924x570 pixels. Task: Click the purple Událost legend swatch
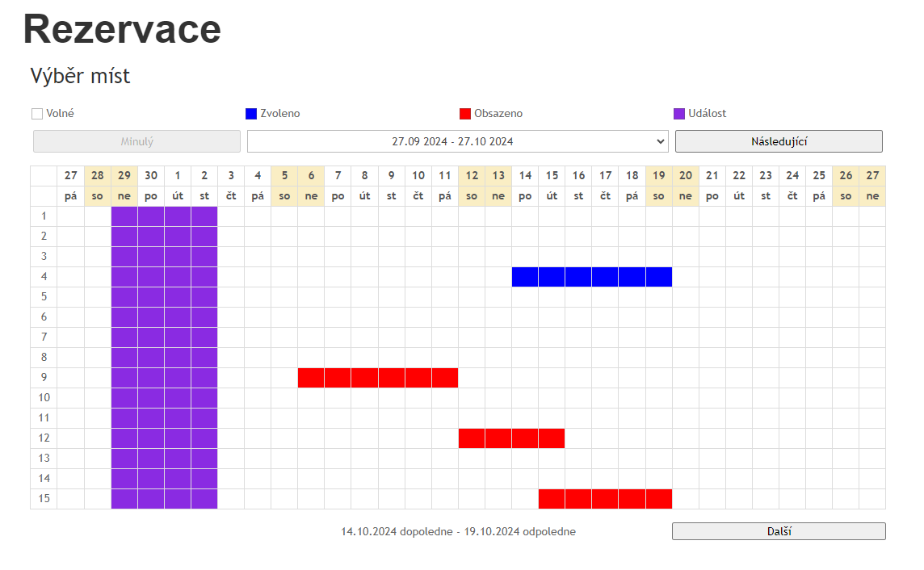pos(679,114)
